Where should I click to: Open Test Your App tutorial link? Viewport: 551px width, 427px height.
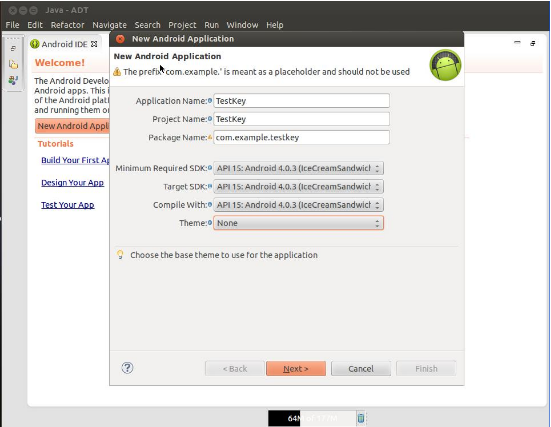point(67,205)
